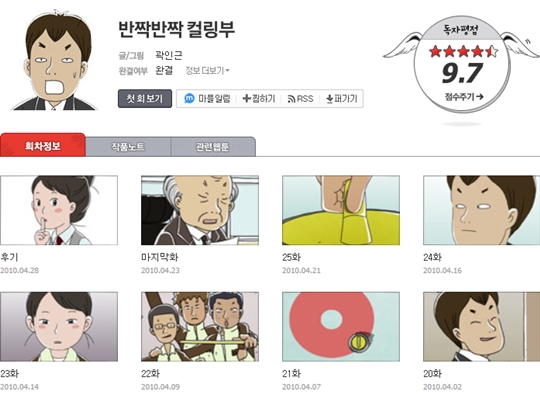540x401 pixels.
Task: Click the plus icon for 찜하기
Action: (x=246, y=99)
